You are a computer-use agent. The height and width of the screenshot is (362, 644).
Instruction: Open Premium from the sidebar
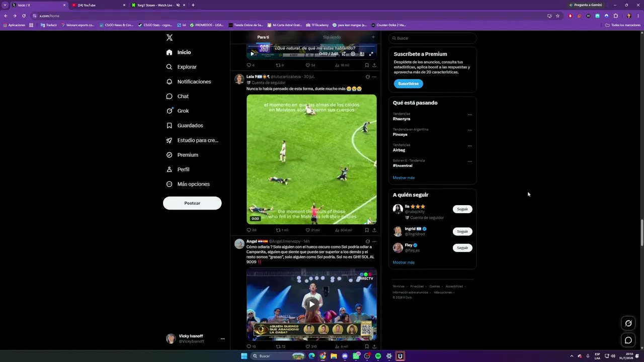click(182, 155)
